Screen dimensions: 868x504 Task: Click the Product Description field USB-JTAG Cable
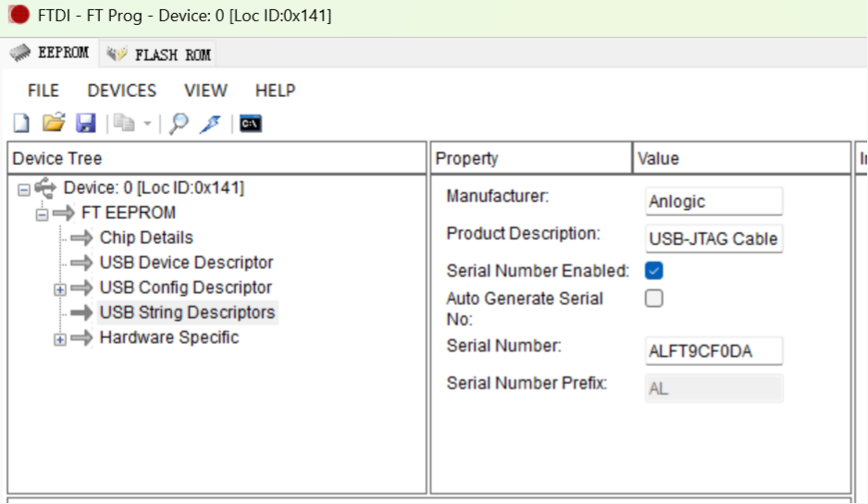tap(713, 239)
